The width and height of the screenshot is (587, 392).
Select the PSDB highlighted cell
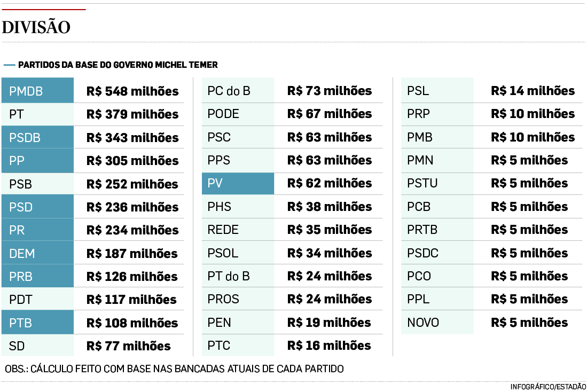coord(37,138)
